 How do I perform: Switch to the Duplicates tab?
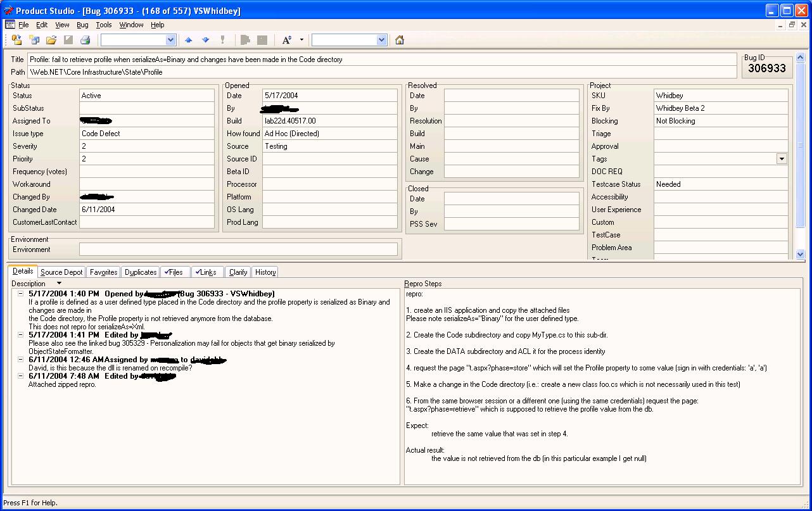(141, 272)
